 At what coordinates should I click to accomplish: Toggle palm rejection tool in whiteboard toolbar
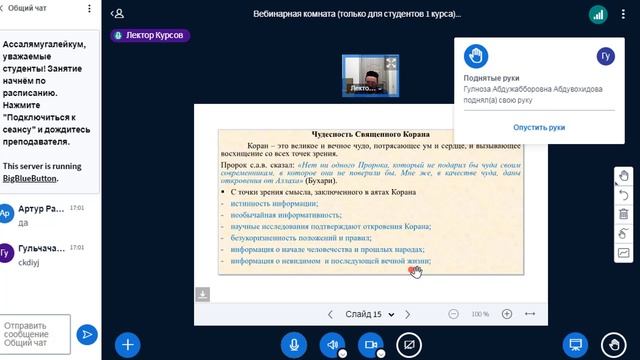[x=623, y=233]
